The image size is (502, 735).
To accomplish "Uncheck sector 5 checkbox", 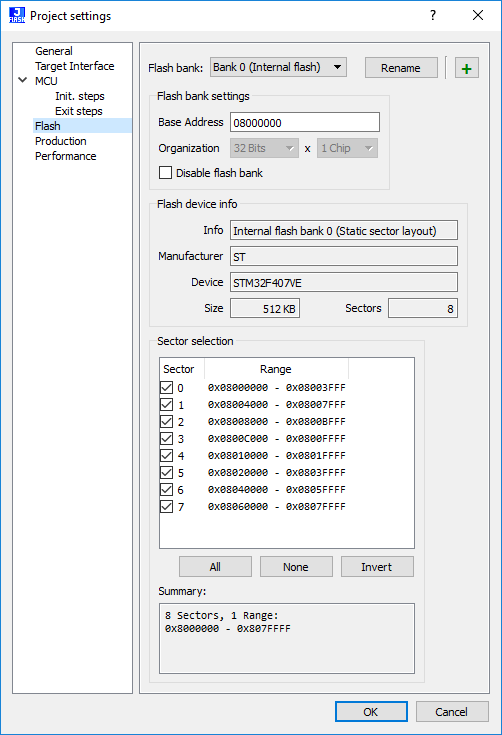I will [166, 472].
